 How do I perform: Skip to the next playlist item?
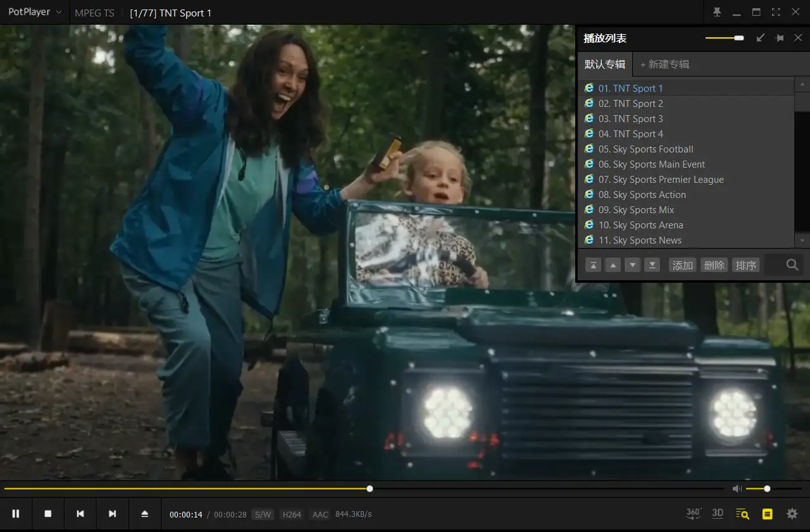[113, 514]
